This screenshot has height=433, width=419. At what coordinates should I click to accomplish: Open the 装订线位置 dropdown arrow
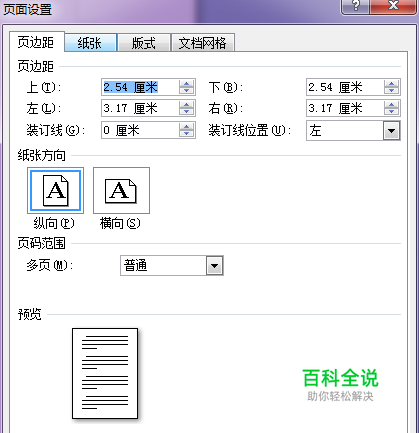point(392,131)
